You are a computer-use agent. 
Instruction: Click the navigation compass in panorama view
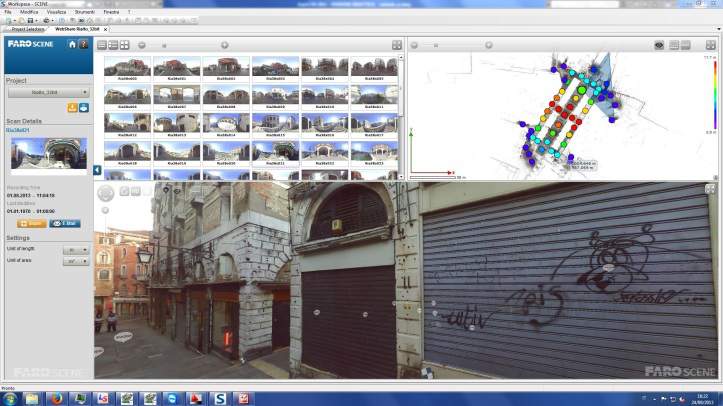coord(106,193)
